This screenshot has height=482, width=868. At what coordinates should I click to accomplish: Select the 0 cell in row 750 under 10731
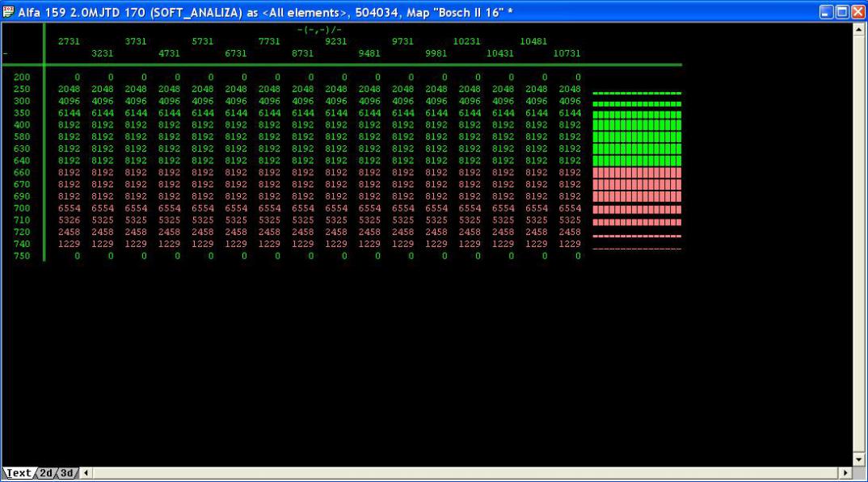(578, 256)
